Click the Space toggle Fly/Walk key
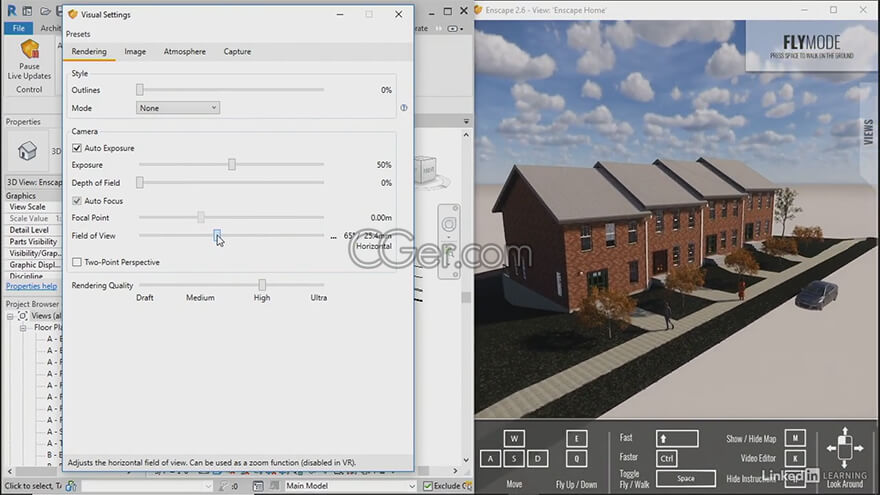 pyautogui.click(x=686, y=478)
